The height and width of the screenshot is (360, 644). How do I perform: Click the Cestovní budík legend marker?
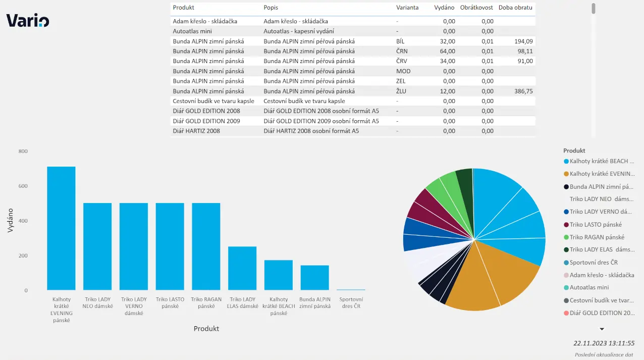[566, 300]
